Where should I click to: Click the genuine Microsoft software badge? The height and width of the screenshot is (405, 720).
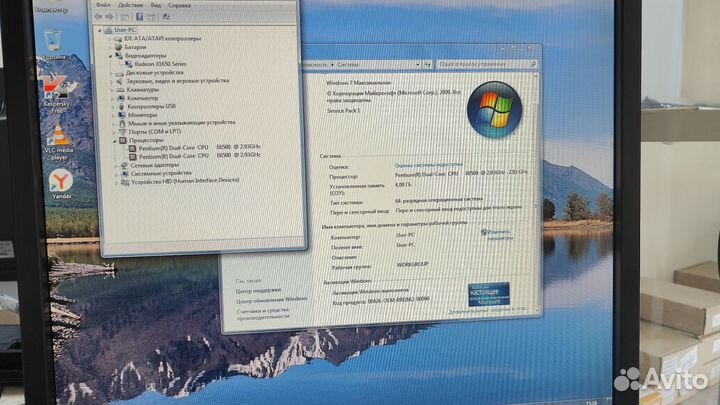coord(489,293)
